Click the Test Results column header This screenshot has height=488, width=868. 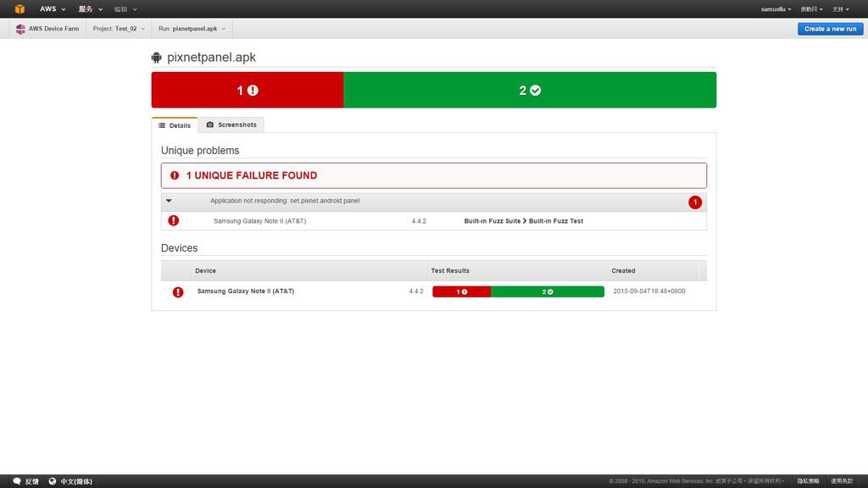coord(450,270)
